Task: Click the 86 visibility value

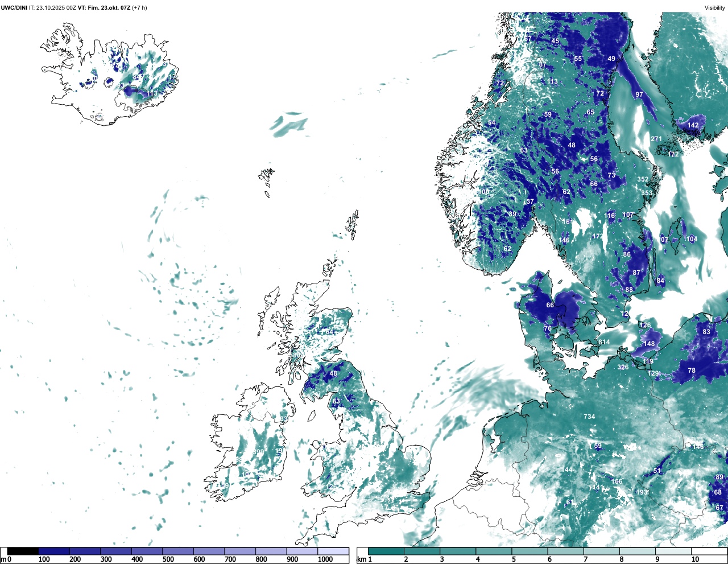Action: tap(627, 254)
